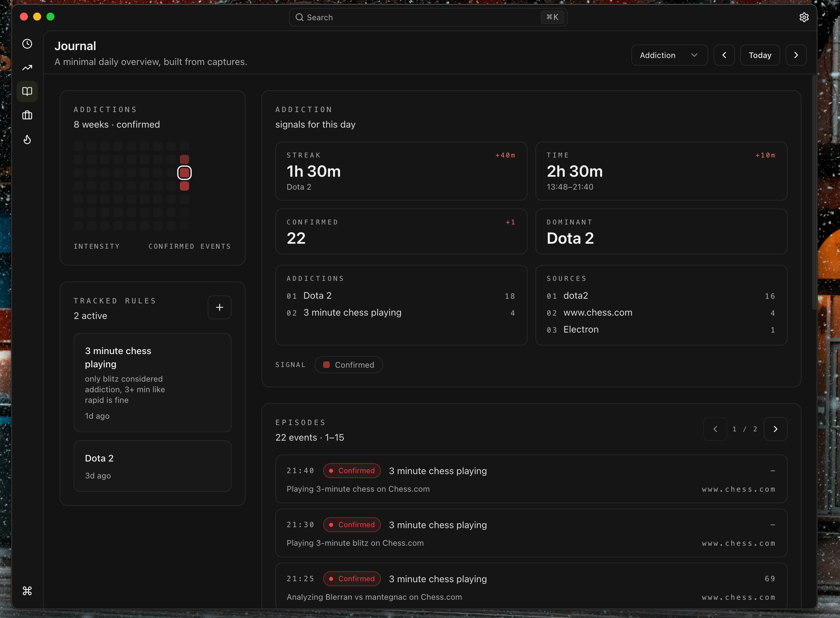
Task: Select the Journal book sidebar icon
Action: coord(27,91)
